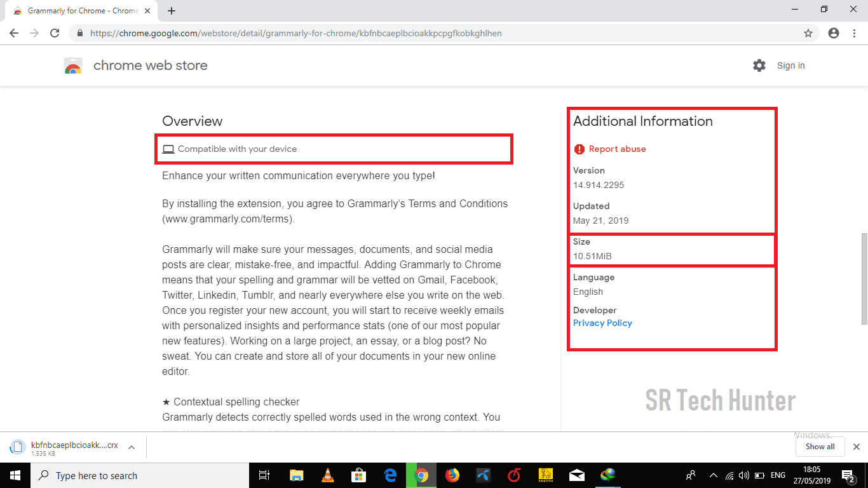Open Firefox from the taskbar
The height and width of the screenshot is (488, 868).
pos(452,475)
